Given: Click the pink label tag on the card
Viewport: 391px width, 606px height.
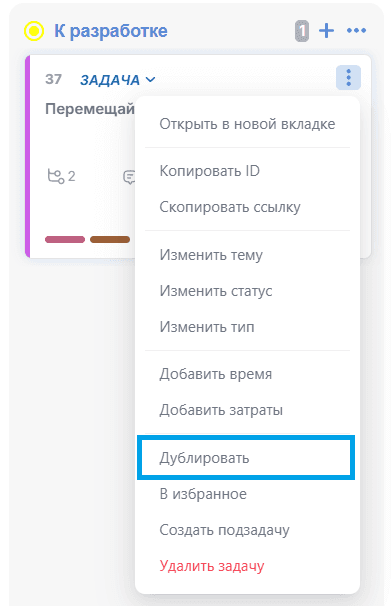Looking at the screenshot, I should pos(65,240).
